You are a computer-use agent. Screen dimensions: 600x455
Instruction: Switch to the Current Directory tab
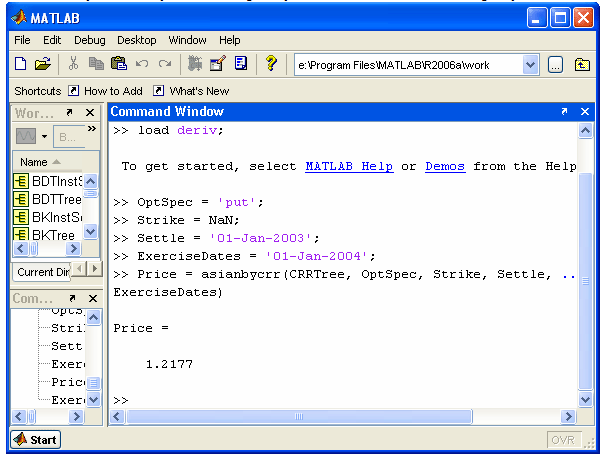tap(43, 272)
